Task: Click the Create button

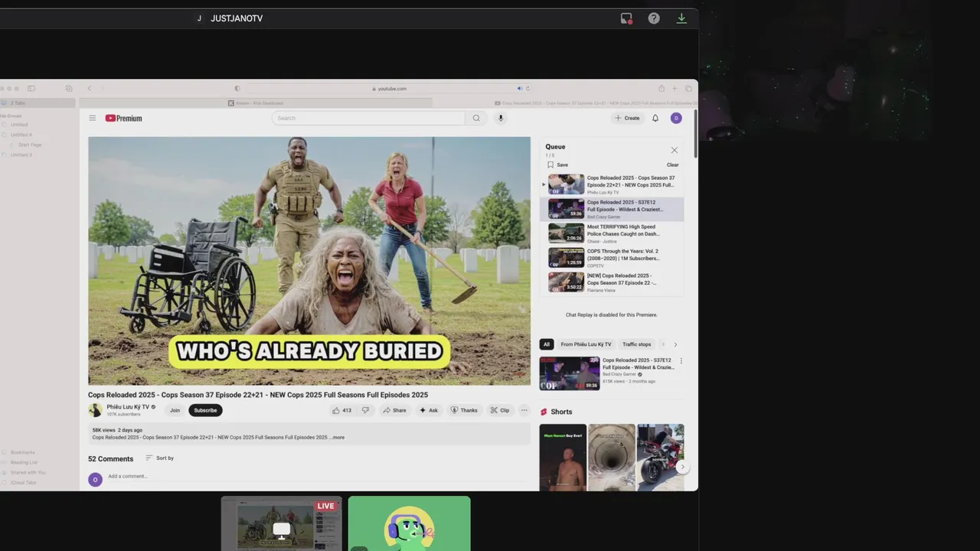Action: (627, 118)
